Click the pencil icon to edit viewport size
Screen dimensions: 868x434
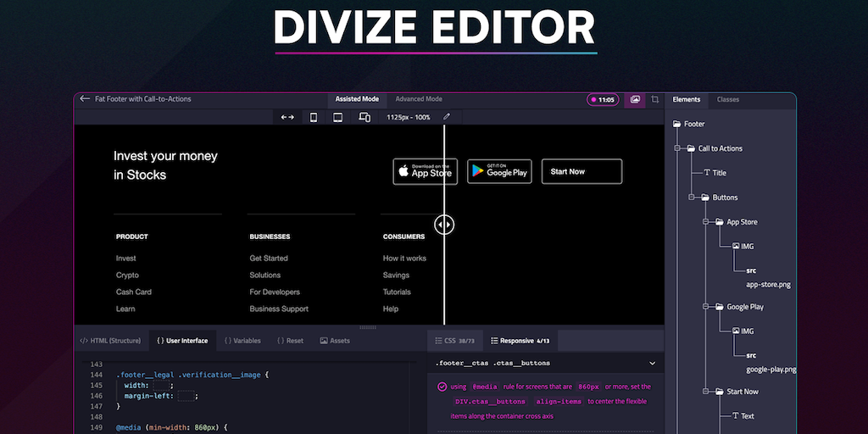click(x=447, y=117)
